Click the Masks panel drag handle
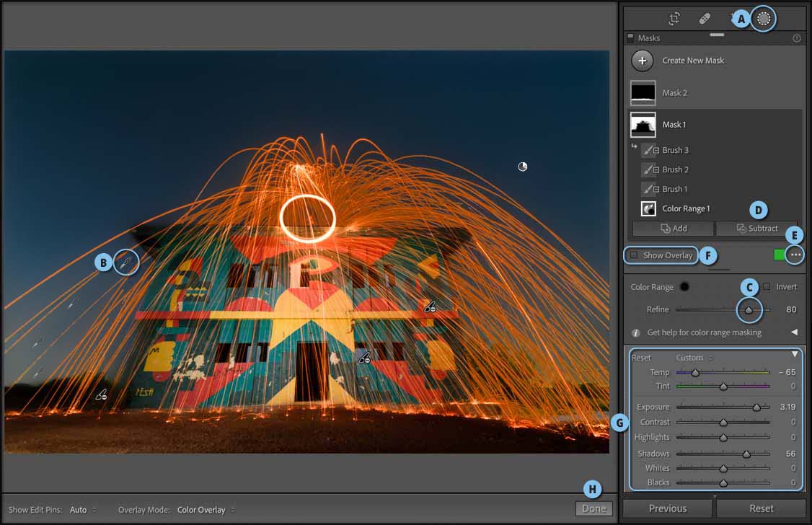The width and height of the screenshot is (812, 525). point(718,35)
